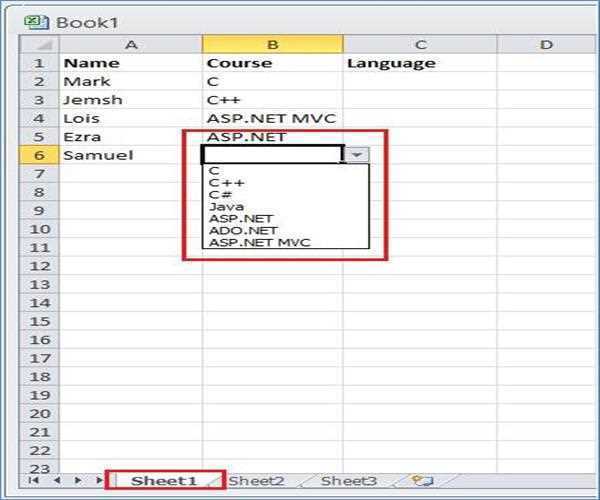Select column B by its header
Screen dimensions: 600x500
(x=272, y=45)
